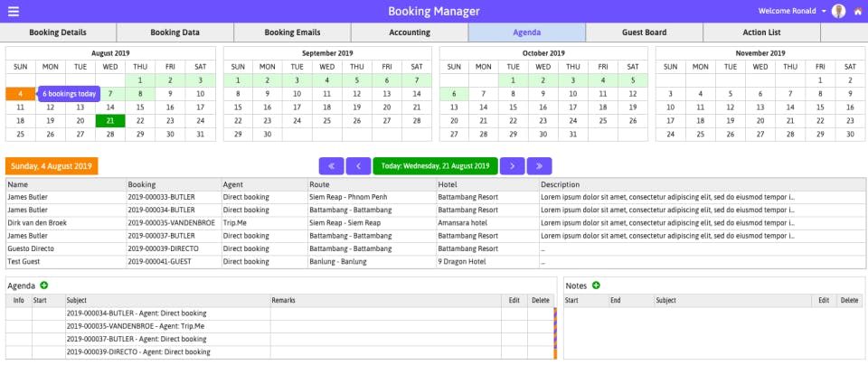Click the Agent column header

[265, 184]
